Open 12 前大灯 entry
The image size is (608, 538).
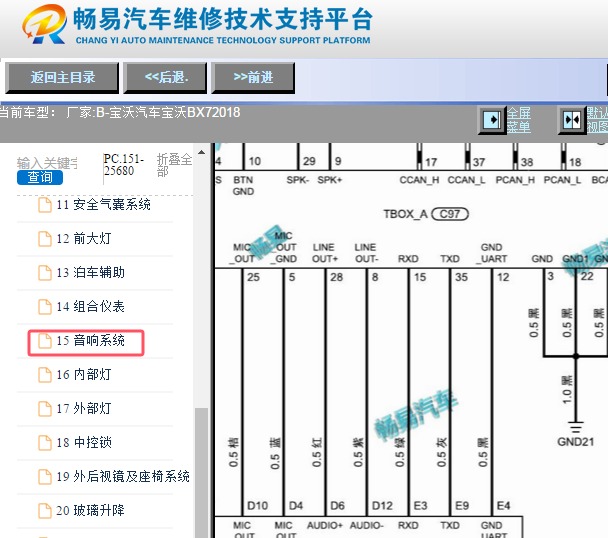(84, 239)
